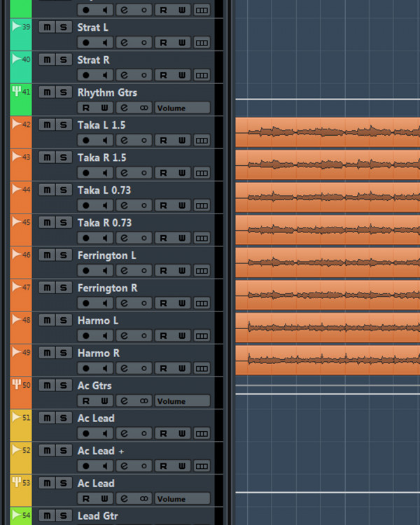420x525 pixels.
Task: Open channel settings for Taka L 1.5
Action: click(125, 140)
